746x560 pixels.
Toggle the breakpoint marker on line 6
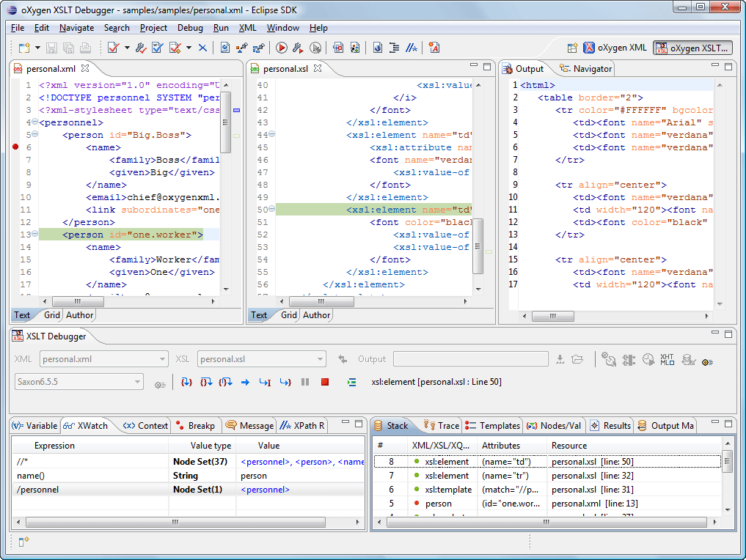[15, 147]
